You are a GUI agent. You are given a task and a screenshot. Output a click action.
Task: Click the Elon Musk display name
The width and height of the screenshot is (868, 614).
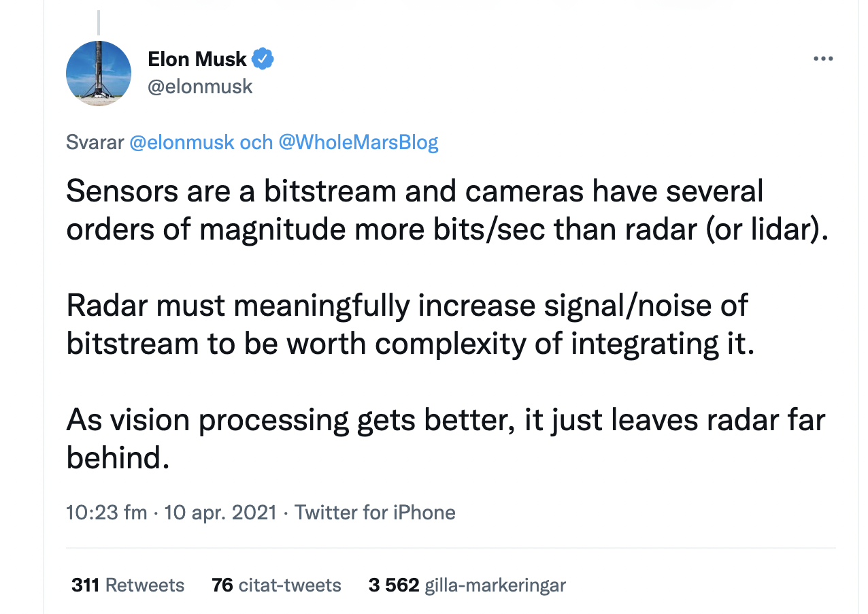point(197,59)
